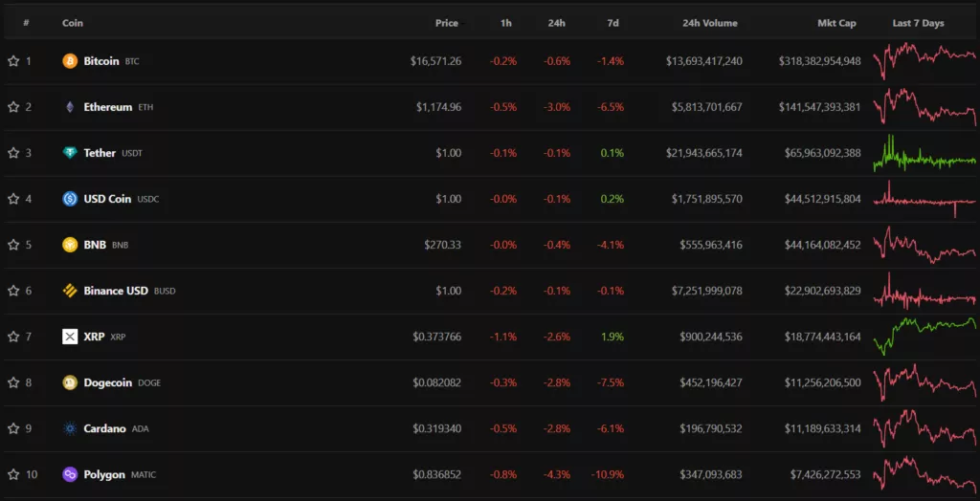
Task: Star Bitcoin as a favorite
Action: click(x=13, y=61)
